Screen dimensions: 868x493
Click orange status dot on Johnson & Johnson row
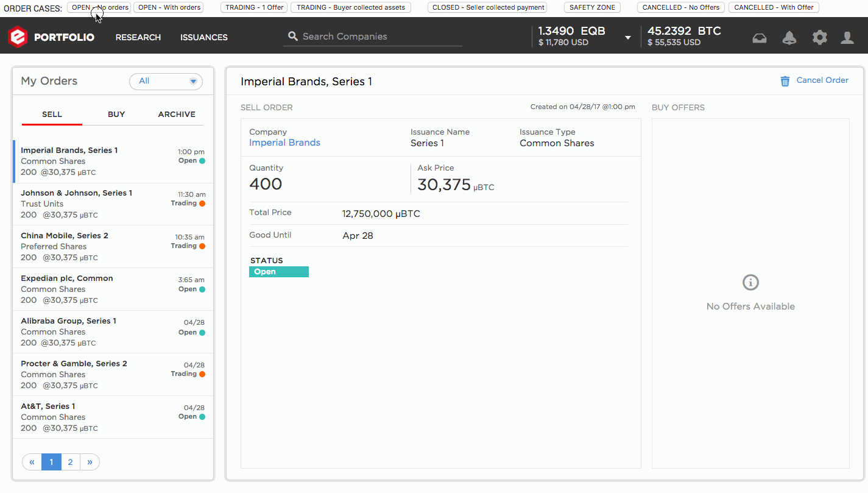click(x=202, y=204)
